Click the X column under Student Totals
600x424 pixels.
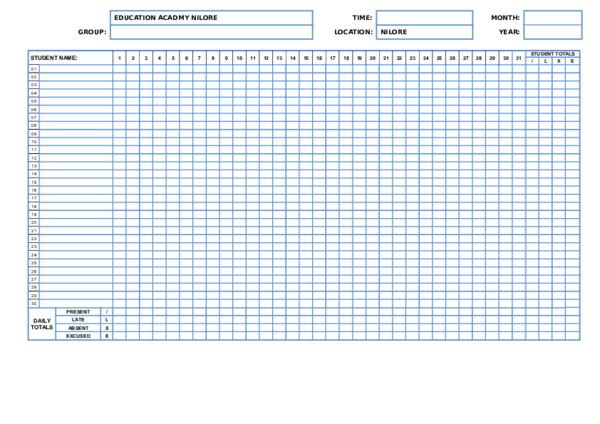559,61
